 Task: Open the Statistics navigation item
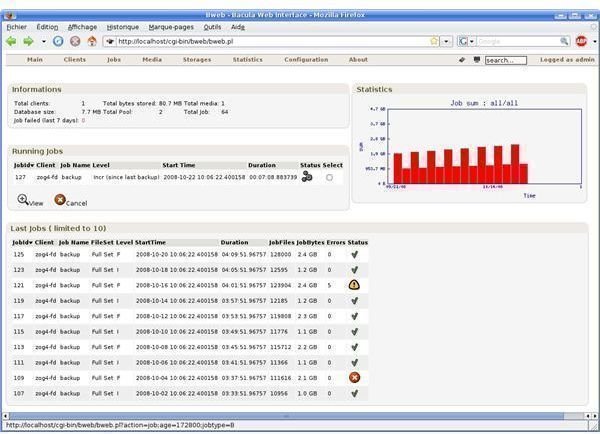click(248, 60)
